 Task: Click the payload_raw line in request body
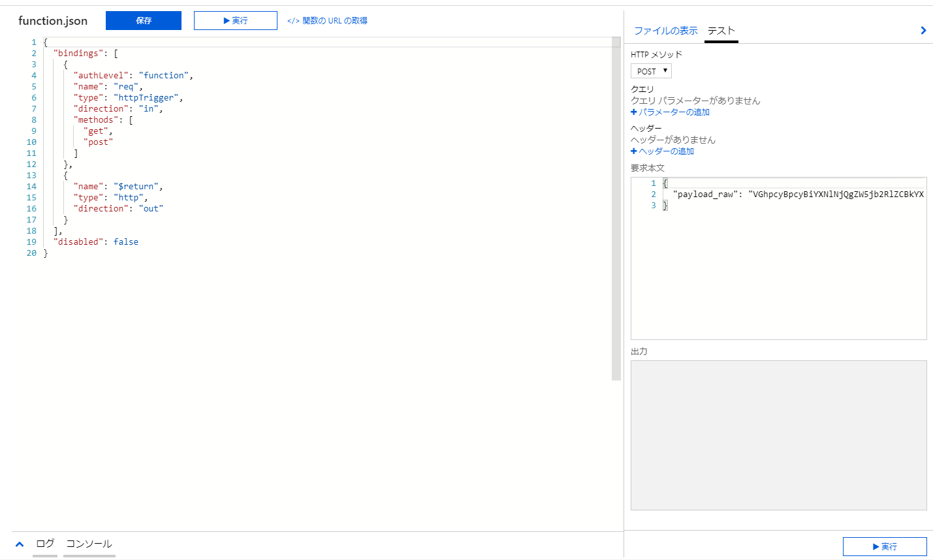click(799, 194)
